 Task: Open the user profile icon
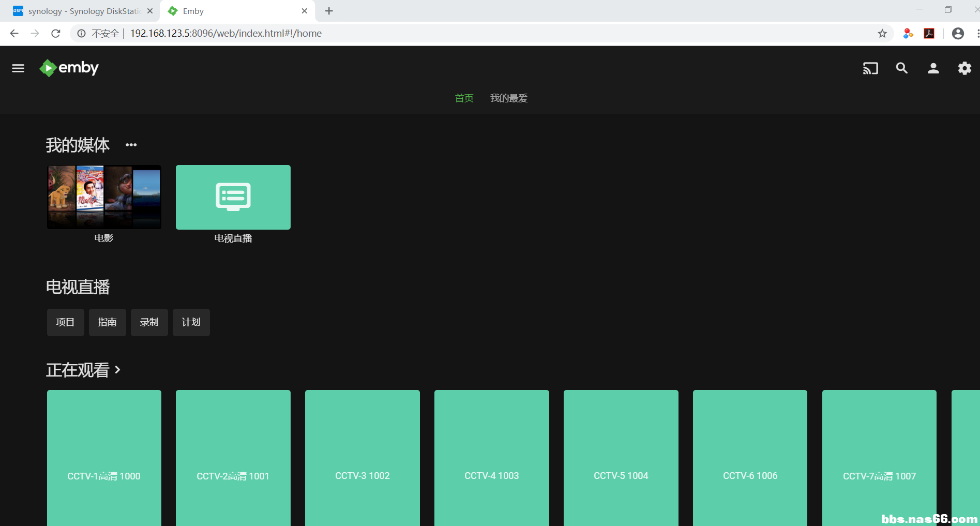[x=933, y=68]
